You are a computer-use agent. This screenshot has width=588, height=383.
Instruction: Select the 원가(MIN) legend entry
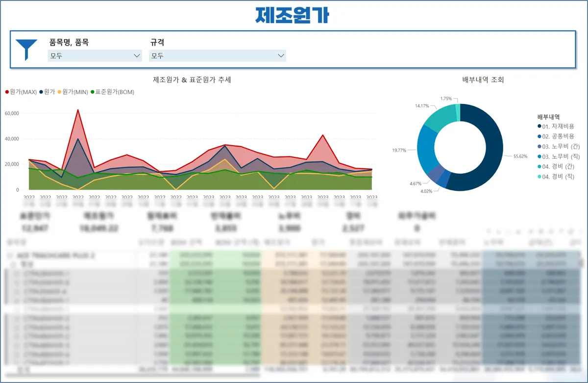tap(73, 92)
